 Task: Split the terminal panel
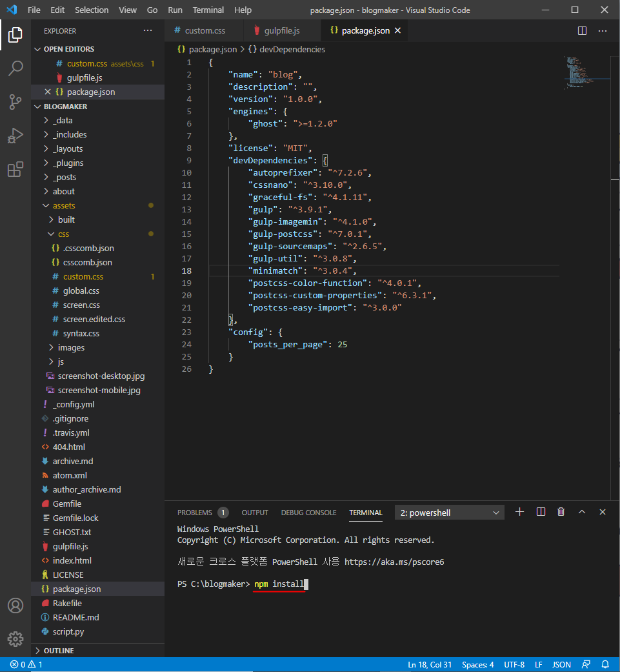(541, 512)
